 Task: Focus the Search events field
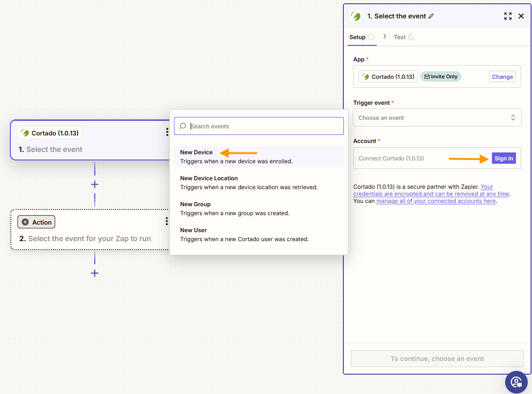tap(259, 126)
